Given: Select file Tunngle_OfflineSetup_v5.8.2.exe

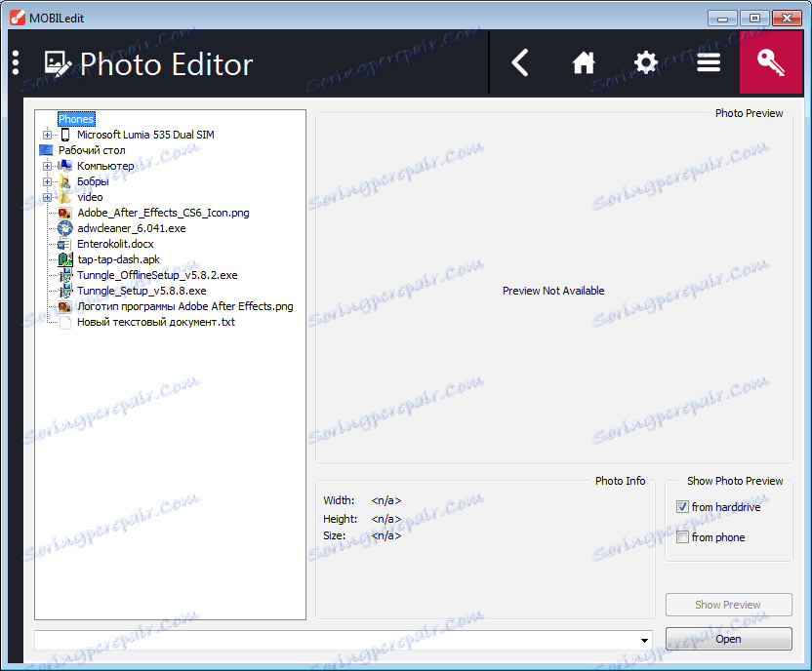Looking at the screenshot, I should [157, 275].
